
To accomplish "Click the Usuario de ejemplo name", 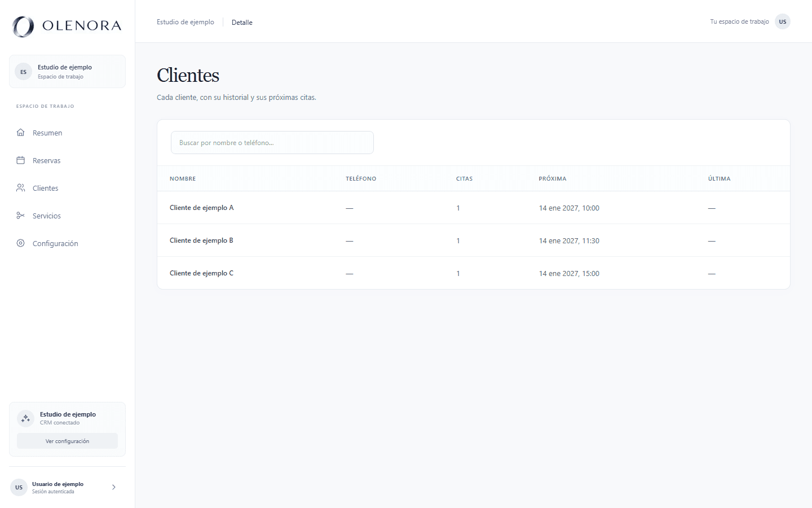I will 58,484.
